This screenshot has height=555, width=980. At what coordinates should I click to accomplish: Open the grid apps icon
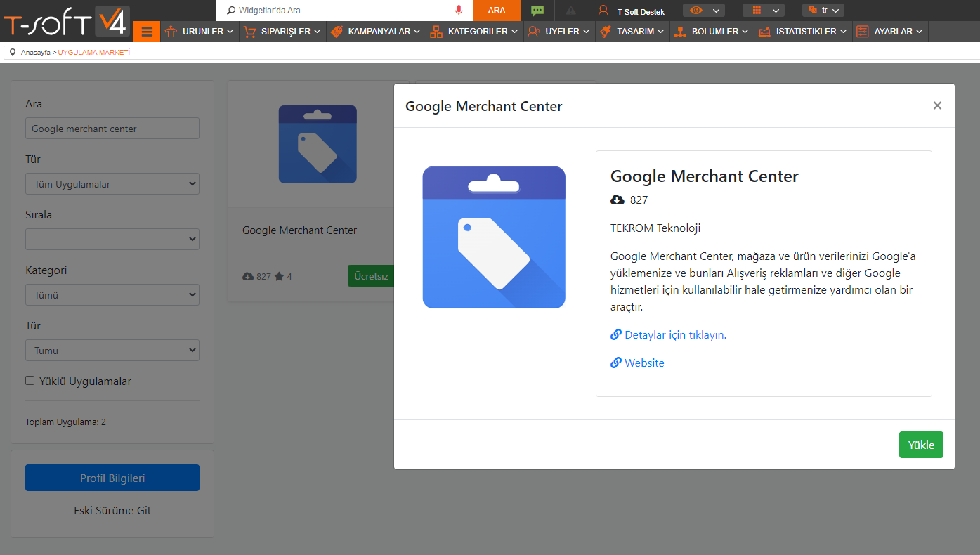(x=757, y=10)
